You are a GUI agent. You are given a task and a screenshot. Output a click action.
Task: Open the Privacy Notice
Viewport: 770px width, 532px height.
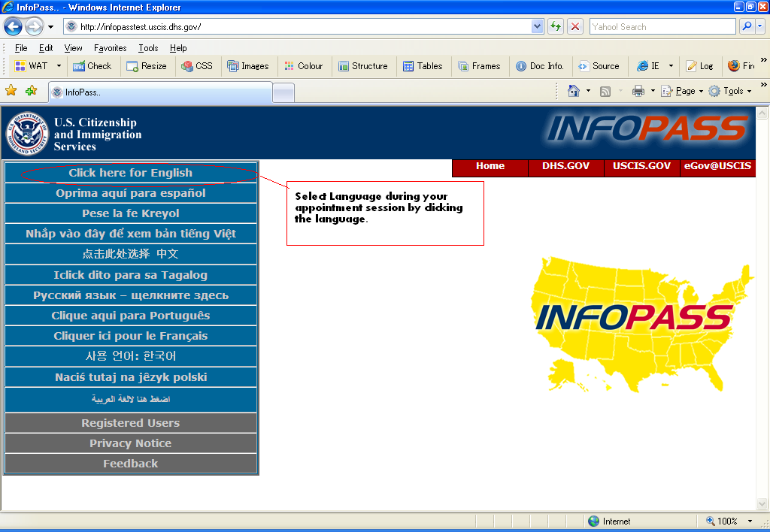coord(131,443)
